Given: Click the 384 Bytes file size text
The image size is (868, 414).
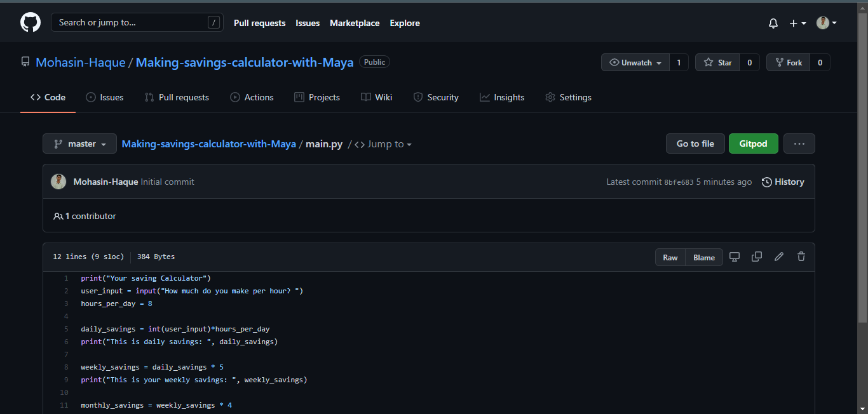Looking at the screenshot, I should (156, 257).
